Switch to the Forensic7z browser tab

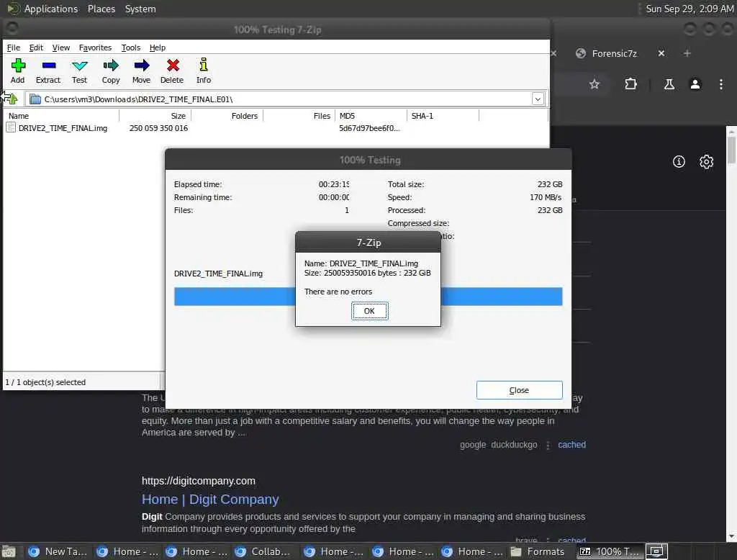614,53
